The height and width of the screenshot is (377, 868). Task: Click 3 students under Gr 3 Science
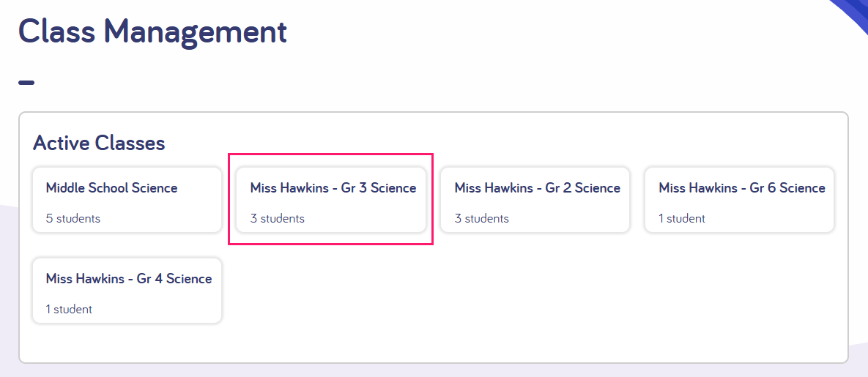(278, 219)
